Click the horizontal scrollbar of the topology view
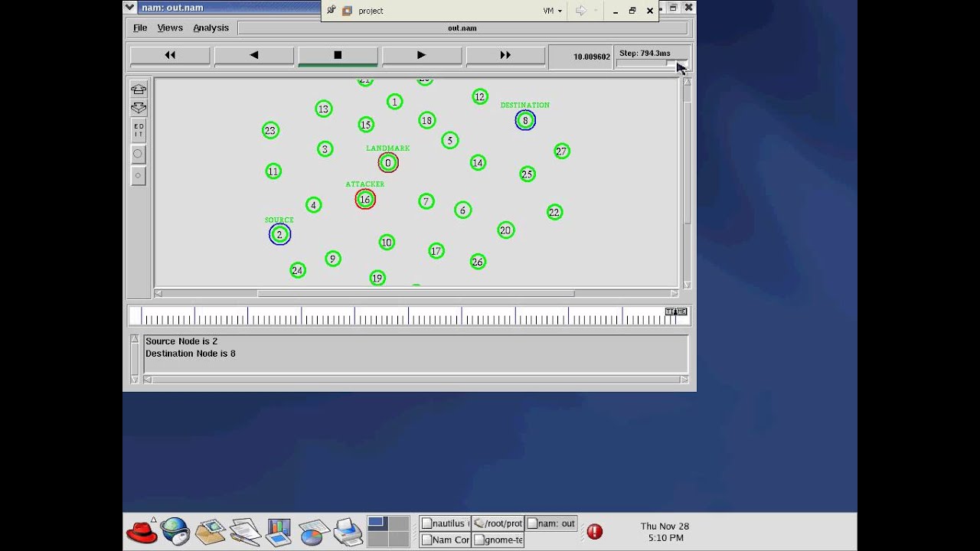 pos(416,293)
